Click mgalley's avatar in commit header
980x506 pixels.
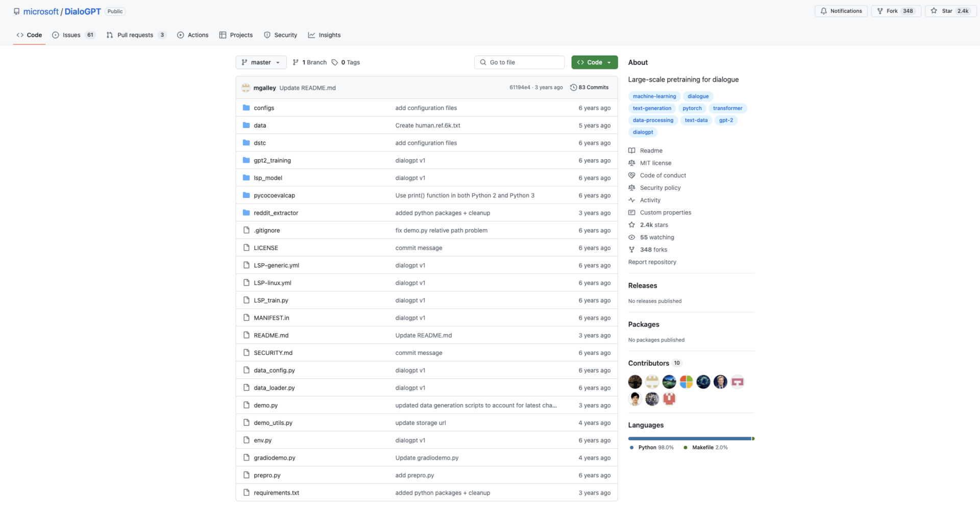[246, 88]
